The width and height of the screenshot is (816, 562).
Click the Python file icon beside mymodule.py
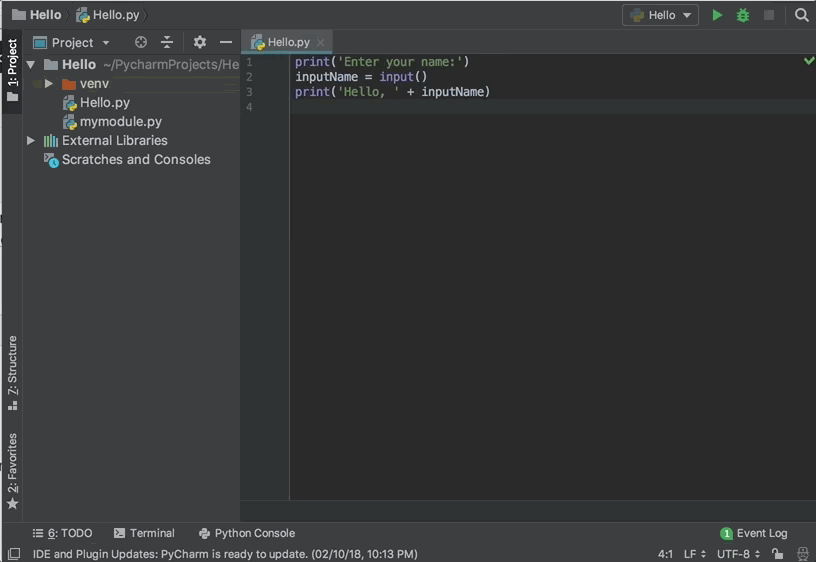pos(70,123)
